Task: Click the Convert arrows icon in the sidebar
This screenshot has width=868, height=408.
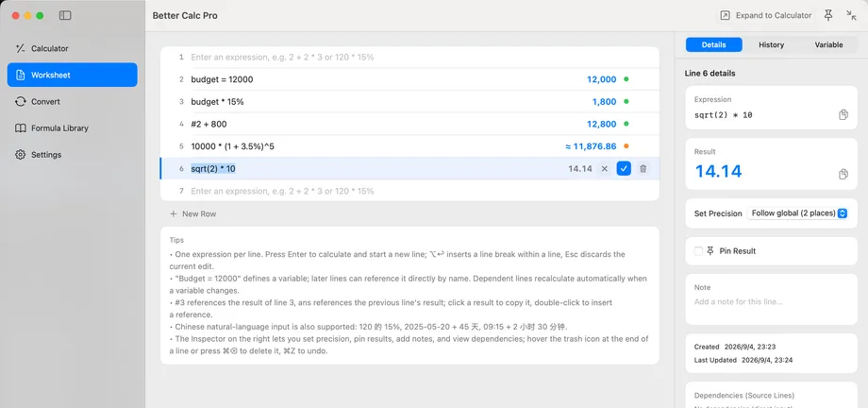Action: (21, 101)
